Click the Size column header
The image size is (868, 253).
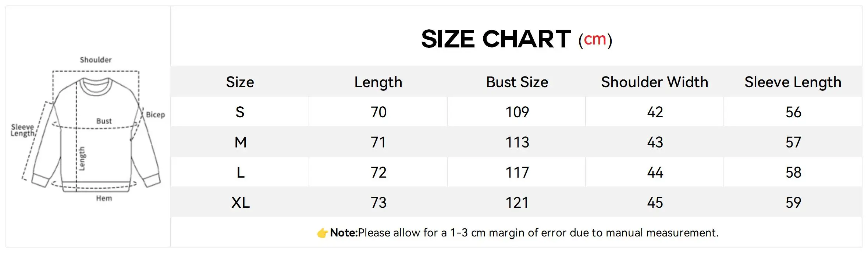click(x=240, y=82)
